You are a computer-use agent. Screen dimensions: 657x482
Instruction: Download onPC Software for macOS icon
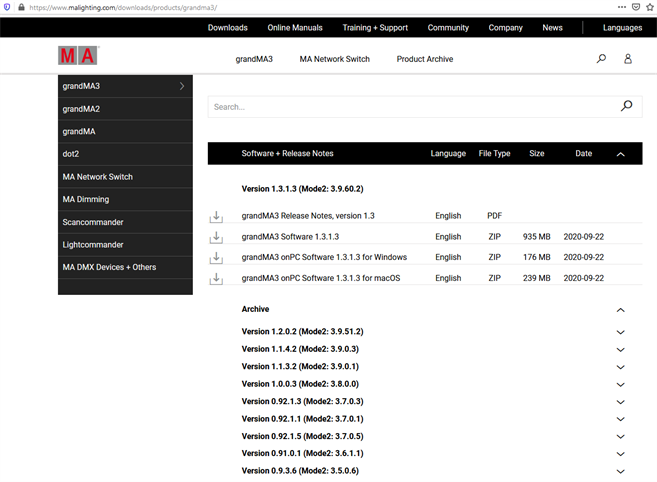[216, 278]
